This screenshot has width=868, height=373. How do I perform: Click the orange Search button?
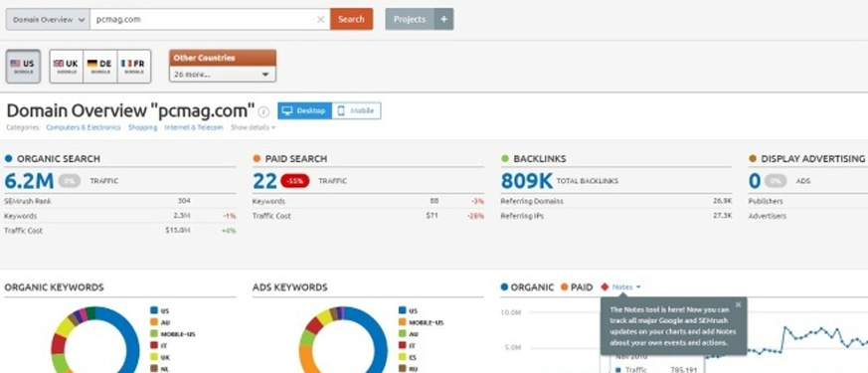(352, 19)
